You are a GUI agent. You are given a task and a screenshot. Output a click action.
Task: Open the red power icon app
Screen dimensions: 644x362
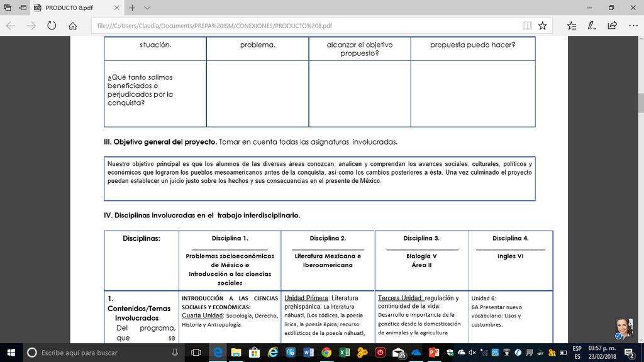[x=380, y=353]
